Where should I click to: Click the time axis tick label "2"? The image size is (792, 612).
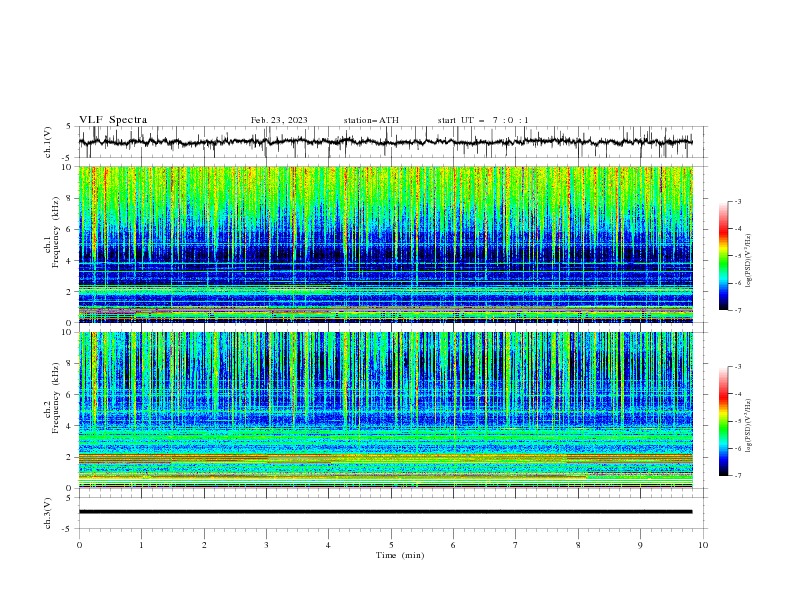click(204, 545)
